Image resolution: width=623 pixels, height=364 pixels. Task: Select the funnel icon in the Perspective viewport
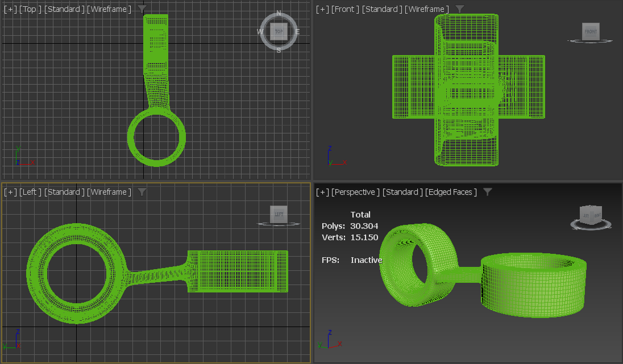pyautogui.click(x=487, y=192)
